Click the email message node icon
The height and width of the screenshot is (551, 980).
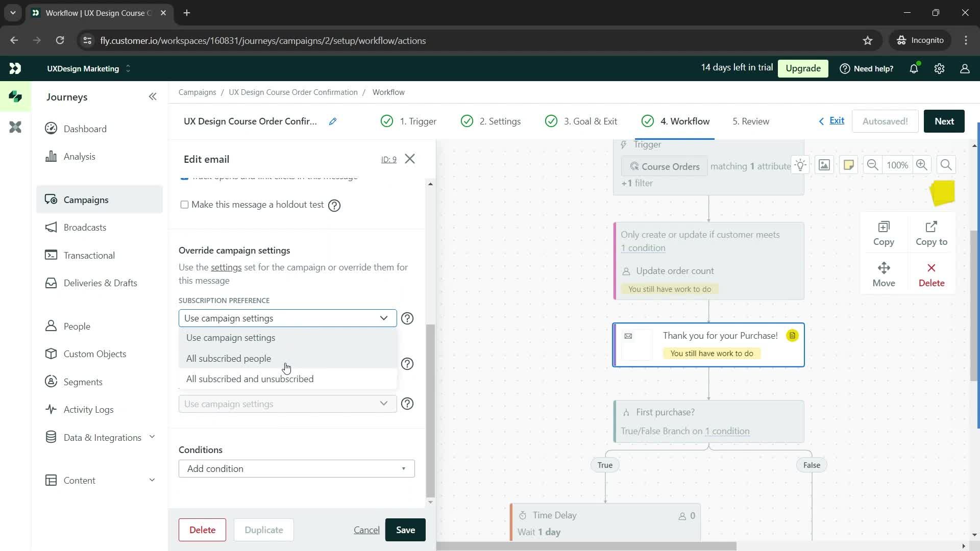click(x=628, y=335)
